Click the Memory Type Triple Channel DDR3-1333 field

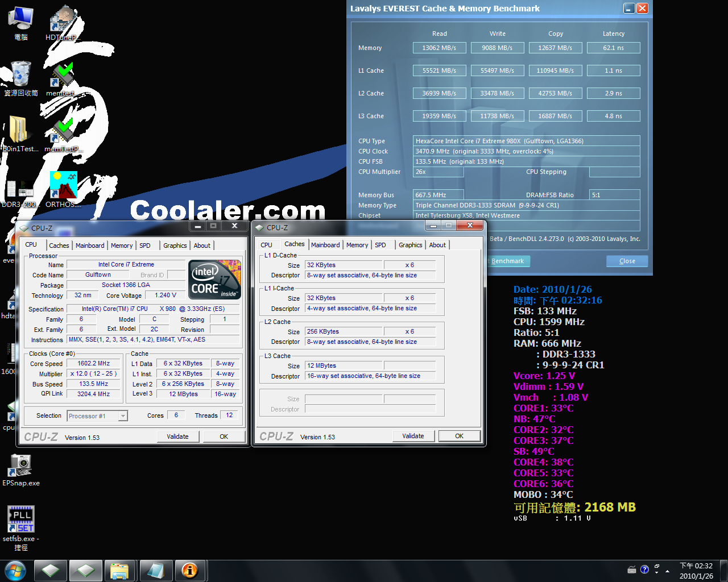[527, 205]
